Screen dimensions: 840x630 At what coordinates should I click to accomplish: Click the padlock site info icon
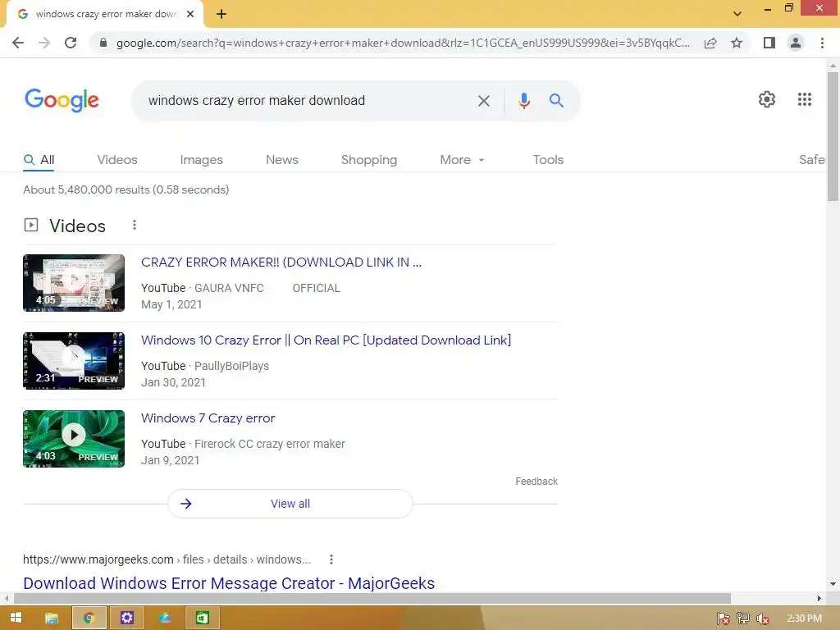tap(103, 43)
